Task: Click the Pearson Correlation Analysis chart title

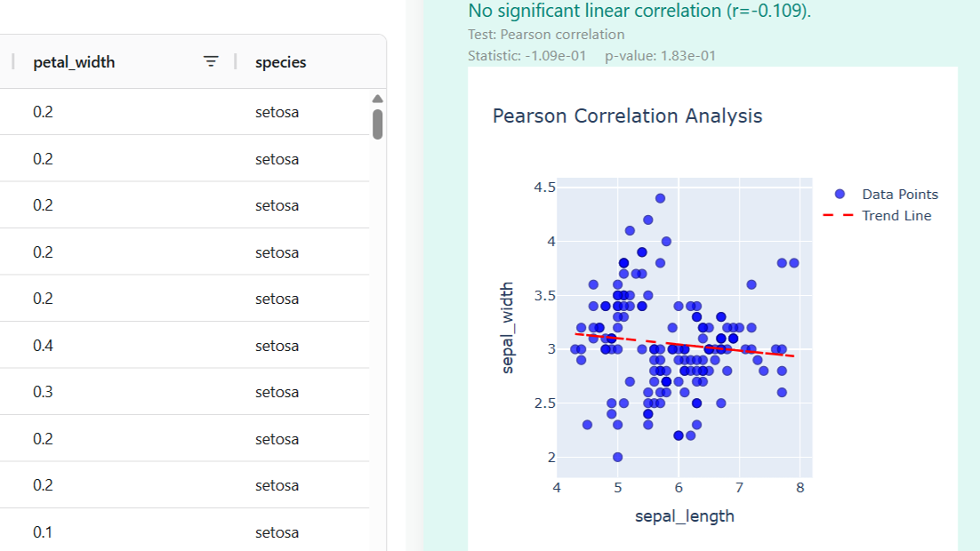Action: [627, 116]
